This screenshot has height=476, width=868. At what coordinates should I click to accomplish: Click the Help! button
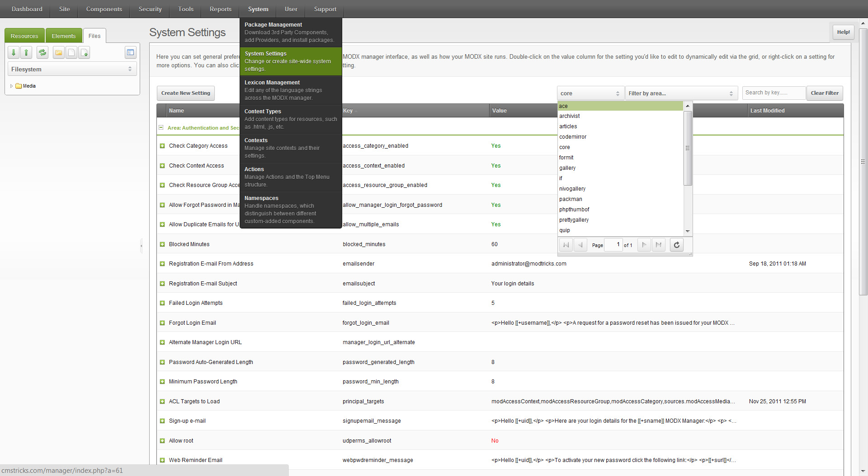pyautogui.click(x=843, y=32)
